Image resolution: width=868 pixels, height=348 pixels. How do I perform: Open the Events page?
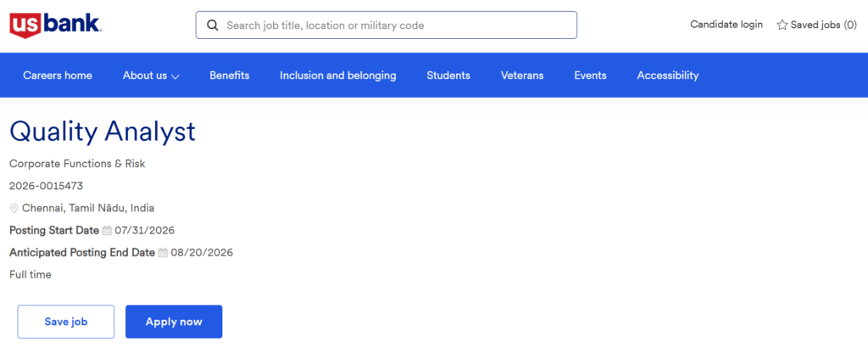coord(590,76)
